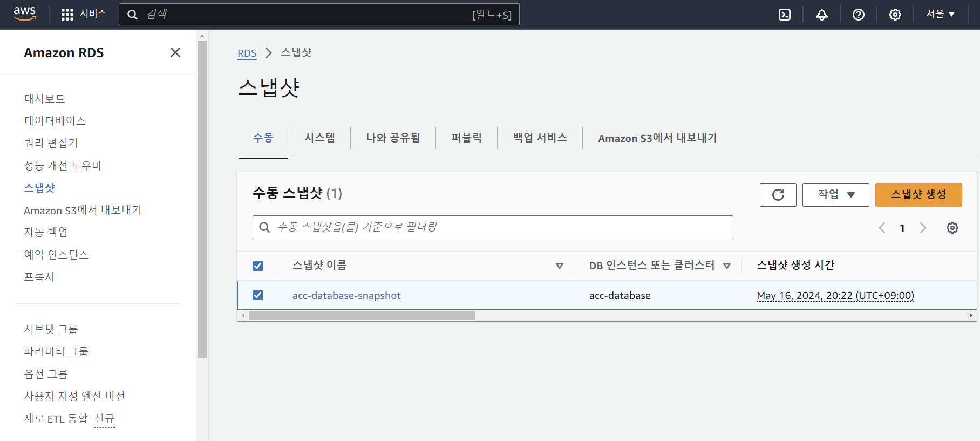Viewport: 980px width, 441px height.
Task: Close the Amazon RDS side panel
Action: click(x=175, y=52)
